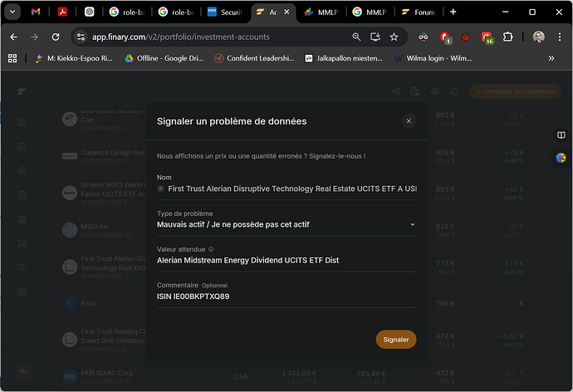Click the site information icon in address bar
This screenshot has height=392, width=573.
tap(81, 37)
